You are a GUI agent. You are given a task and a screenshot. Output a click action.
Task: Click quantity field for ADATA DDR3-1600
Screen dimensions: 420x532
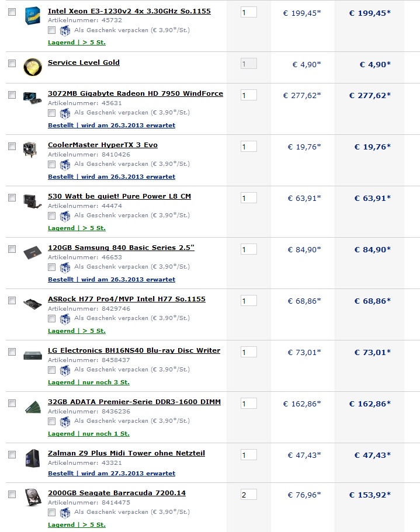coord(249,404)
